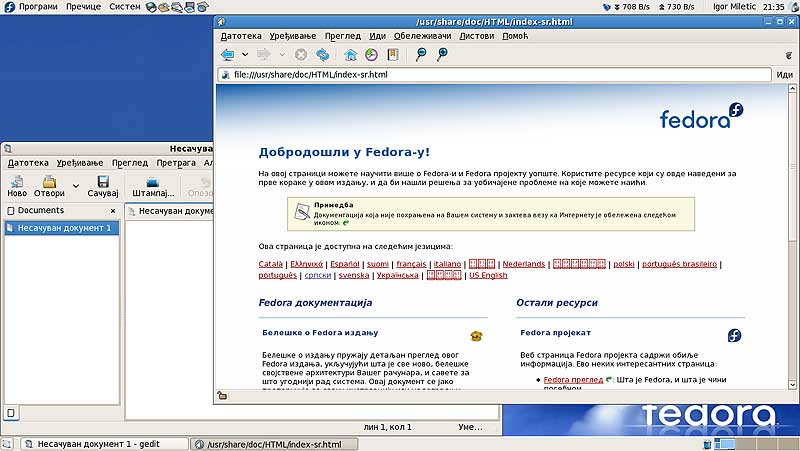Viewport: 800px width, 451px height.
Task: Open the Пречице panel menu
Action: (84, 7)
